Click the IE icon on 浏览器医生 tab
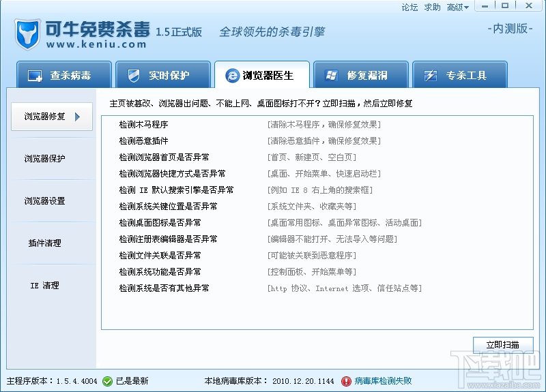Image resolution: width=546 pixels, height=392 pixels. 232,76
